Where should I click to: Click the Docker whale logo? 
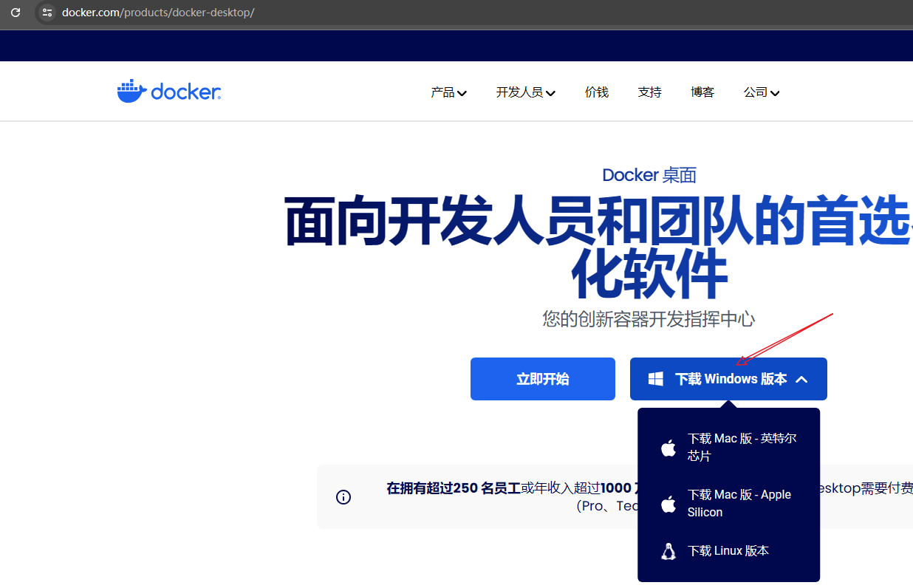point(169,92)
